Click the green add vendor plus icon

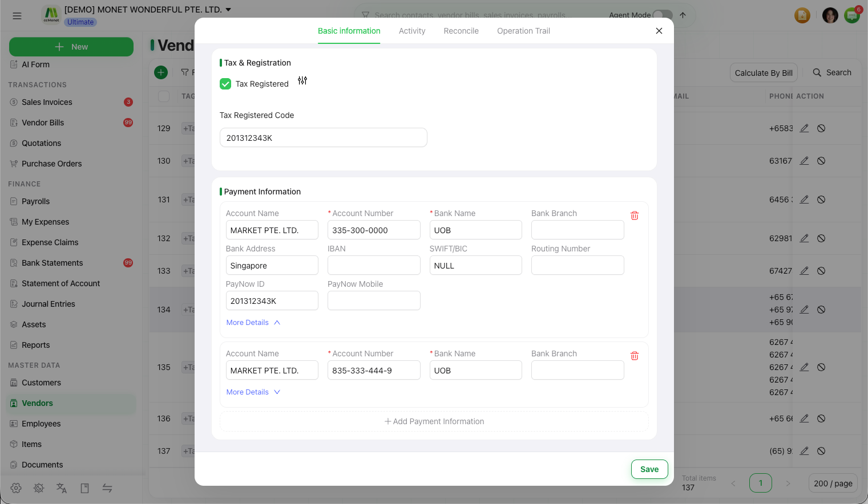coord(161,72)
